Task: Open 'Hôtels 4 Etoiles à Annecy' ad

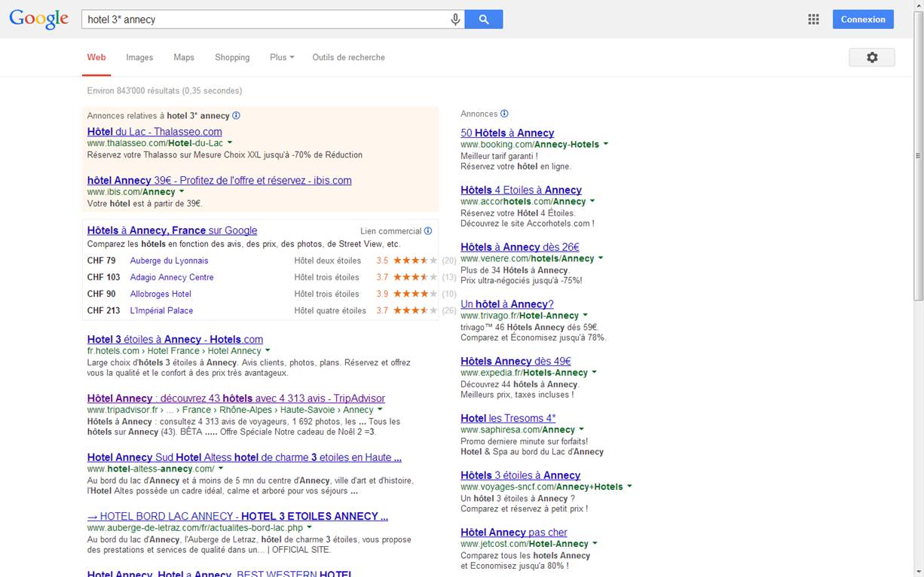Action: [521, 191]
